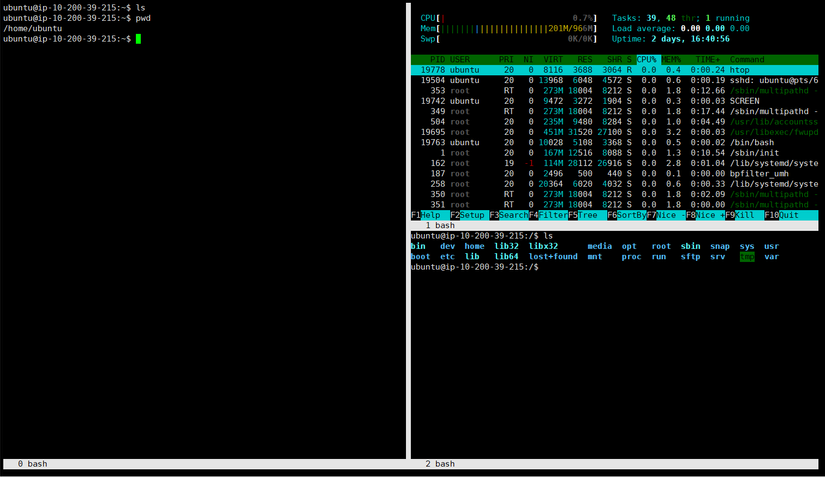Viewport: 825px width, 477px height.
Task: Click the 'dev' directory in ls output
Action: pyautogui.click(x=447, y=246)
